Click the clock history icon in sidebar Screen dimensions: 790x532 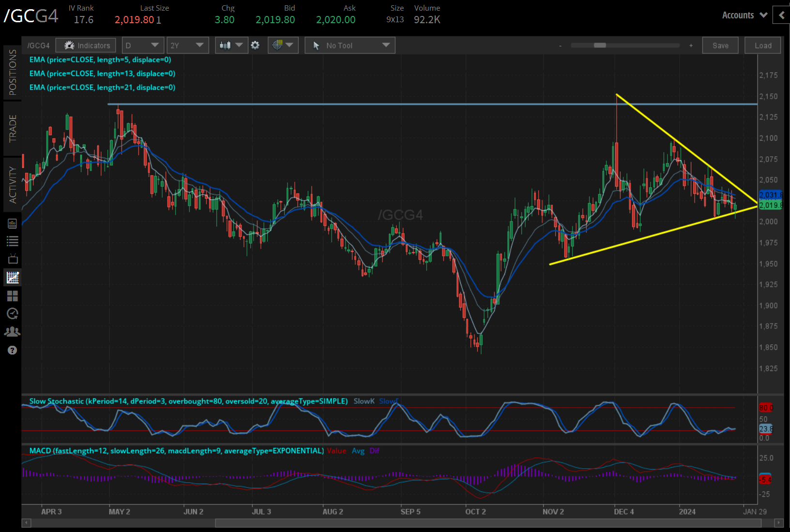tap(13, 313)
